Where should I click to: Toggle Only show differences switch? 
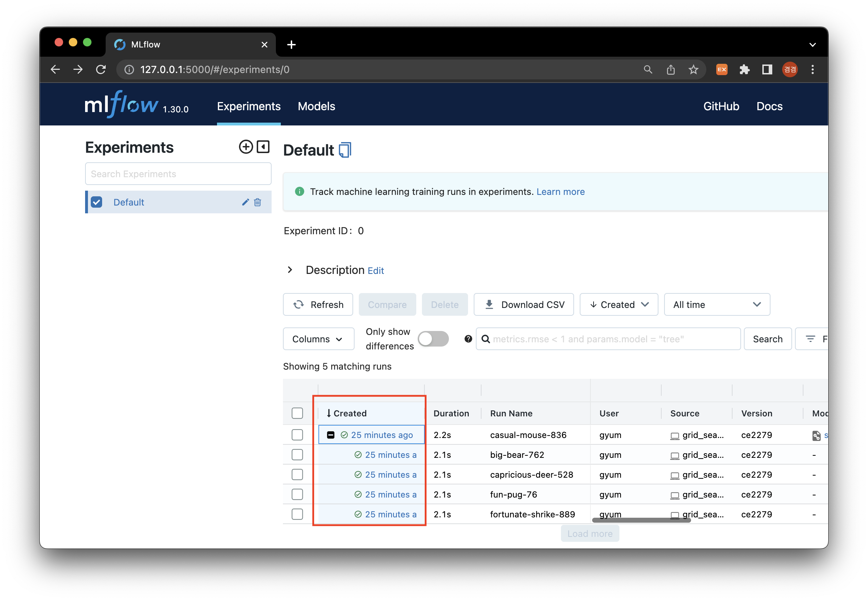(x=433, y=339)
